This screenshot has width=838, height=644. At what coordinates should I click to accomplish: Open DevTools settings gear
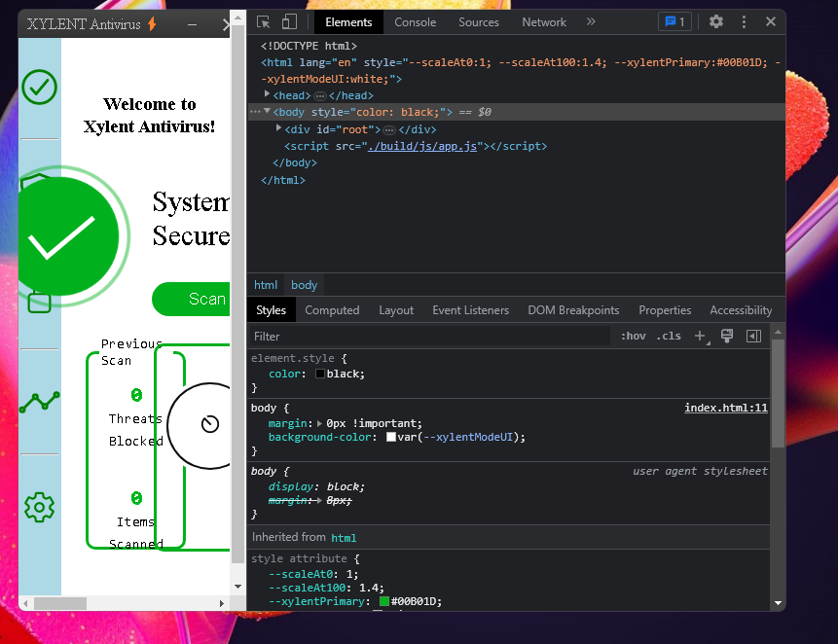tap(716, 21)
